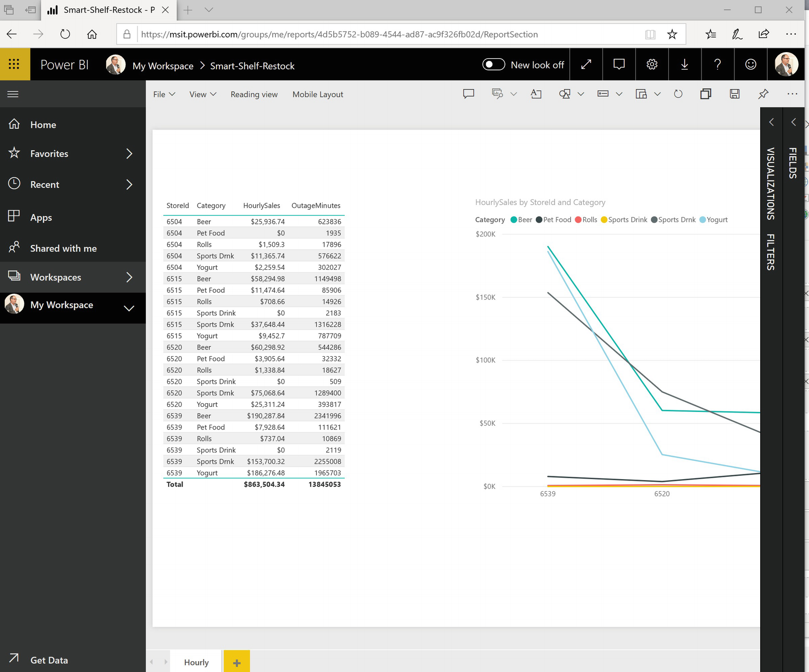Open the View dropdown menu
809x672 pixels.
(x=203, y=94)
